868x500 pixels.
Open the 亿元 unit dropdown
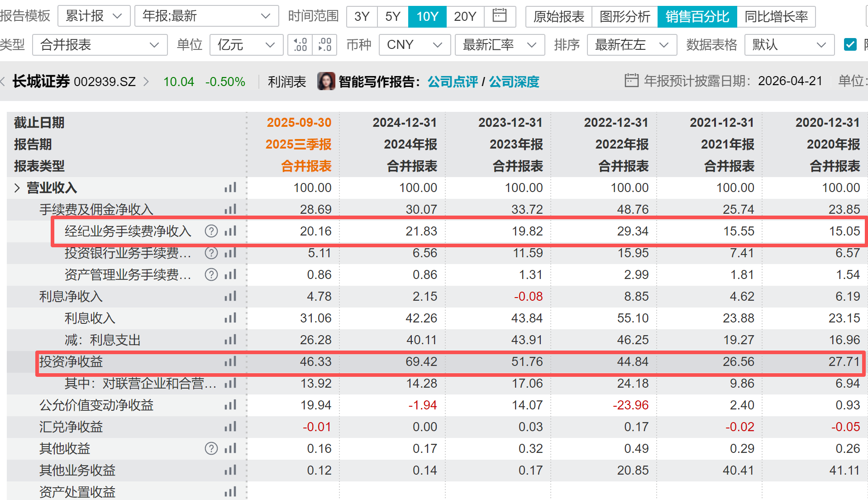tap(246, 45)
